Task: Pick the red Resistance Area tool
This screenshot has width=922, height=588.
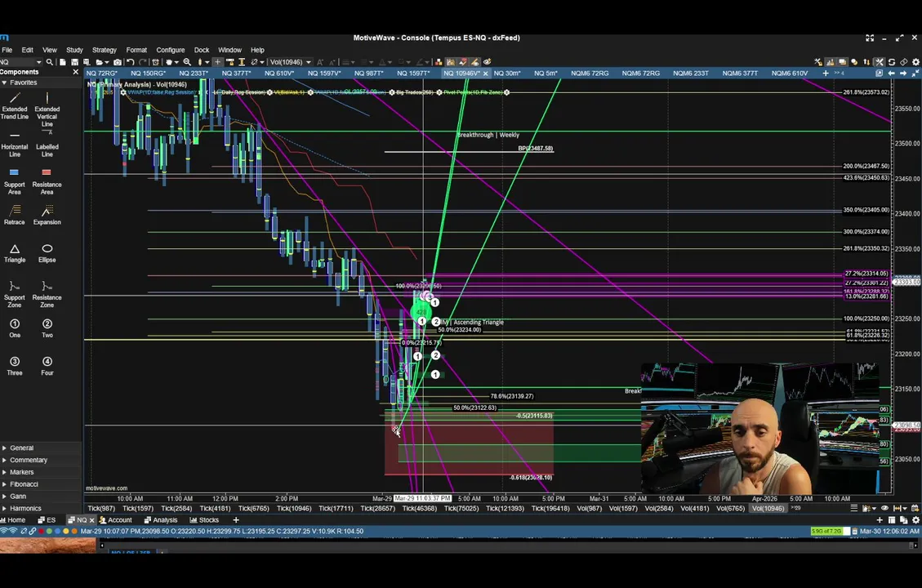Action: pos(47,181)
